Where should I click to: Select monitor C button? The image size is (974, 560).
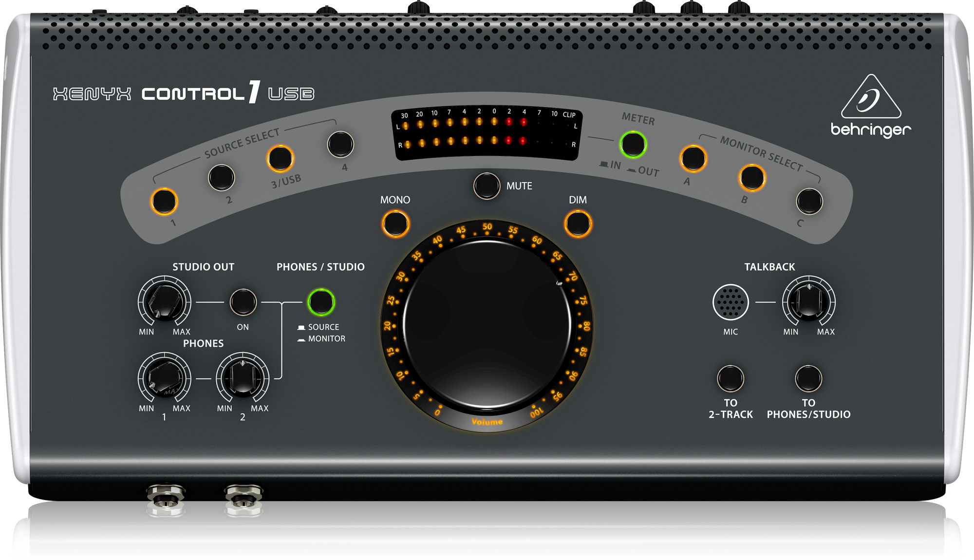pos(809,201)
